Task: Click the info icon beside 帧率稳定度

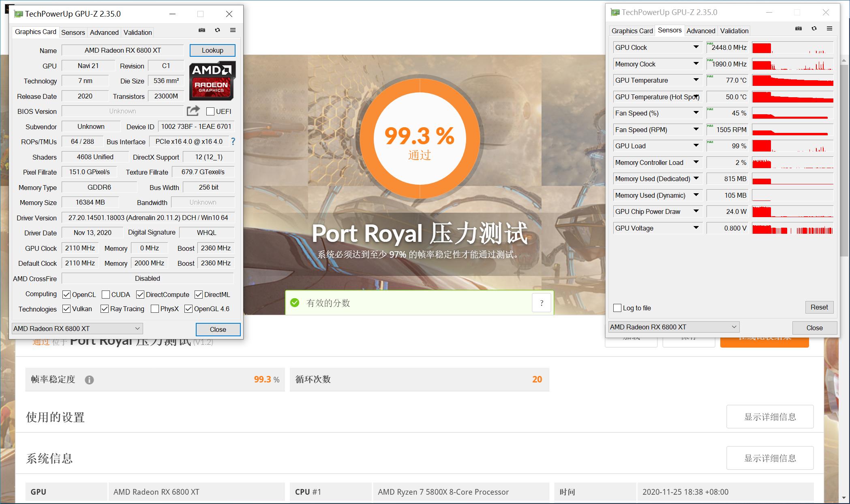Action: (x=90, y=380)
